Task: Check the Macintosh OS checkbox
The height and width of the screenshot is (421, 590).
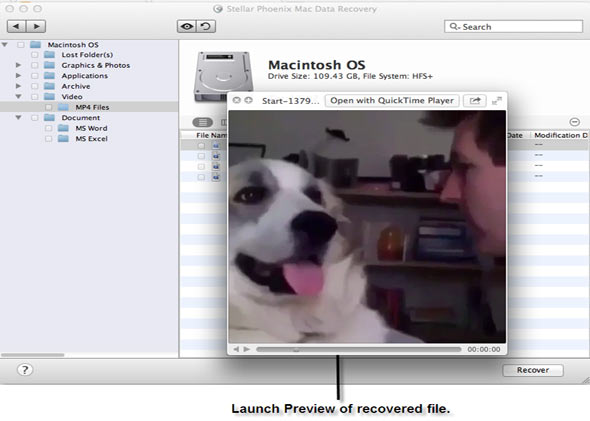Action: (x=21, y=45)
